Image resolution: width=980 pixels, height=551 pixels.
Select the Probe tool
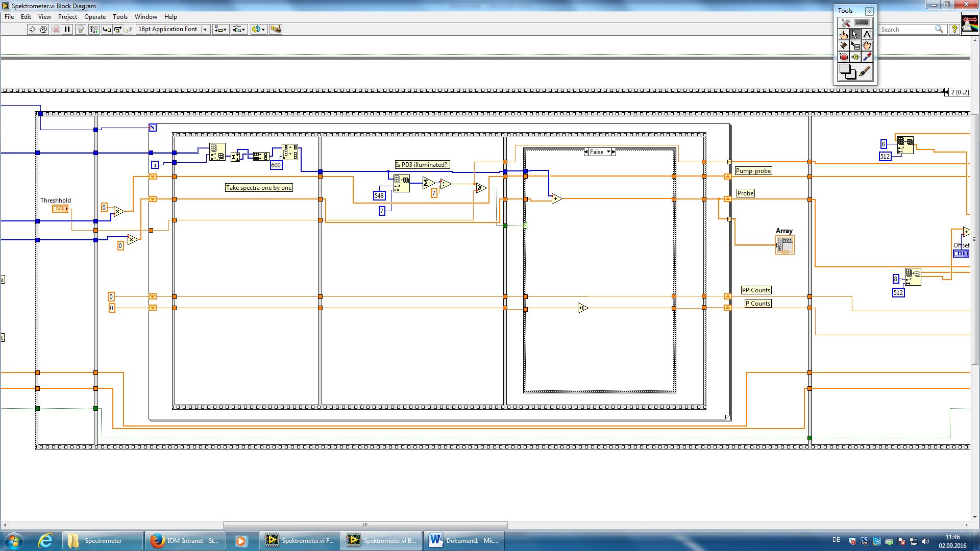(x=855, y=57)
